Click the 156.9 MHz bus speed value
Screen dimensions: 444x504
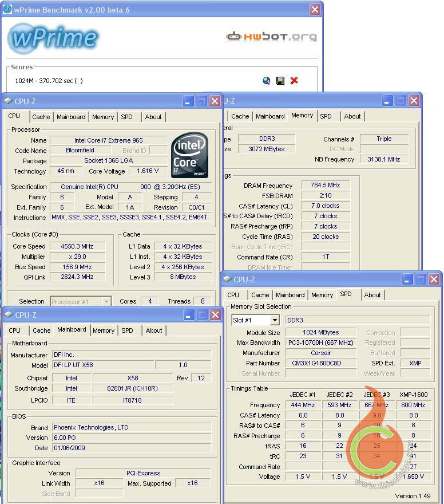(77, 267)
